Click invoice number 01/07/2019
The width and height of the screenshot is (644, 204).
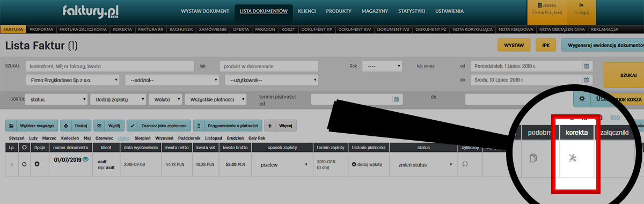click(x=68, y=160)
